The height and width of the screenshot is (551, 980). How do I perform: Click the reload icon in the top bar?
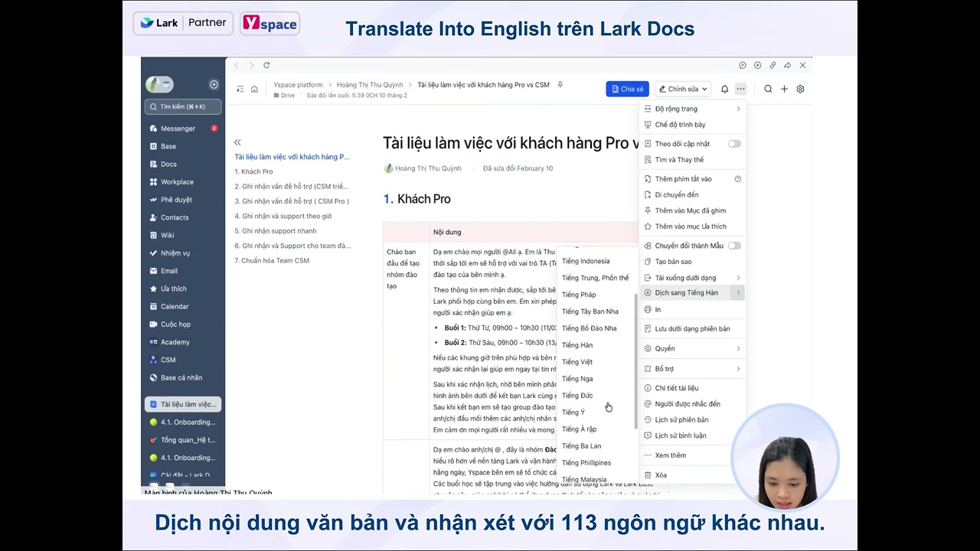(x=266, y=65)
